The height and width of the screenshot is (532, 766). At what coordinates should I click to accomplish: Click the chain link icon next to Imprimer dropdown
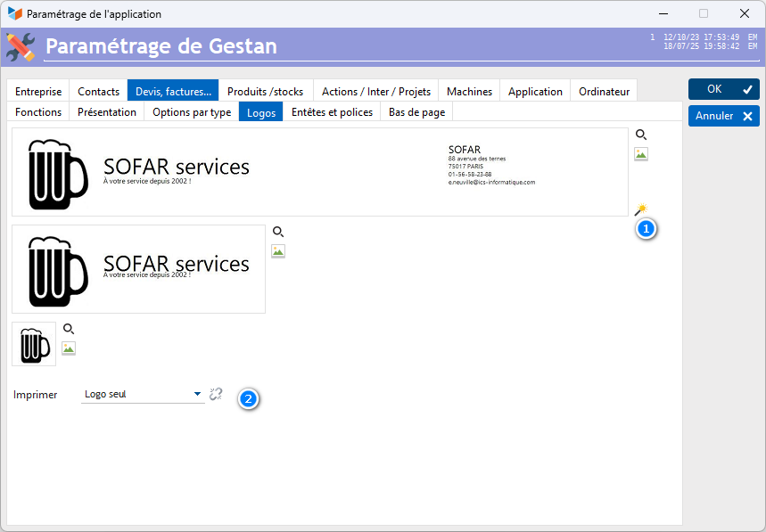pos(216,394)
